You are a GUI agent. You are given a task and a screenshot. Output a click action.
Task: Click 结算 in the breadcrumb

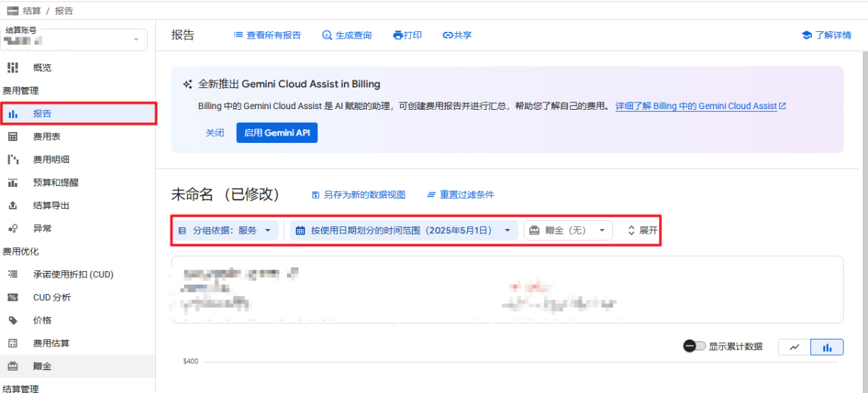(32, 11)
